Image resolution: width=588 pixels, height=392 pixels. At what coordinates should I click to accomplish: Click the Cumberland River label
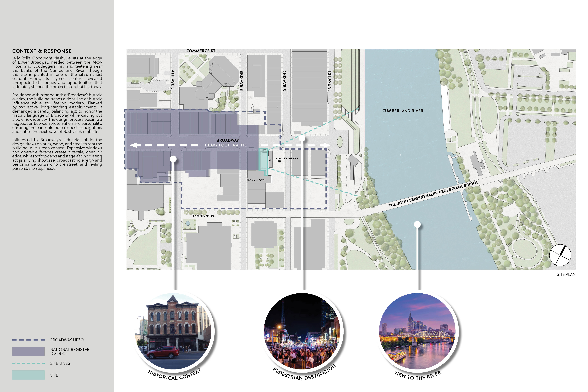[403, 111]
